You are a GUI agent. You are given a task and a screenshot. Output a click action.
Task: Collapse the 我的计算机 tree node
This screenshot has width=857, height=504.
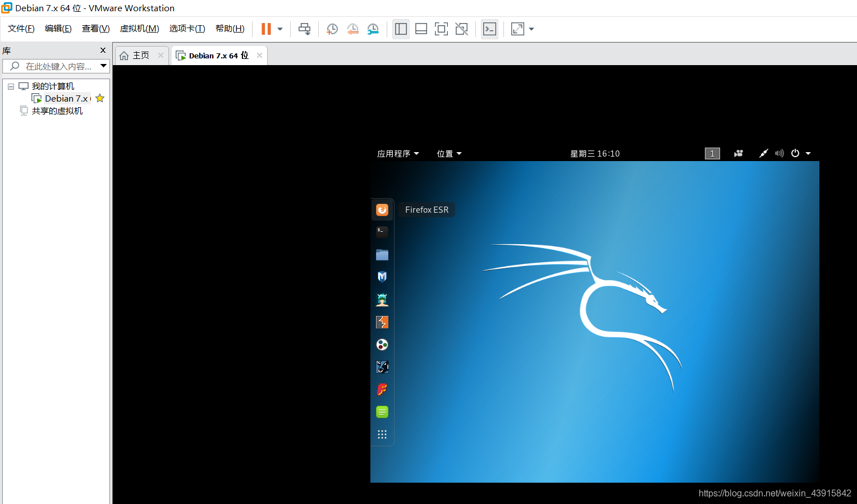point(11,86)
